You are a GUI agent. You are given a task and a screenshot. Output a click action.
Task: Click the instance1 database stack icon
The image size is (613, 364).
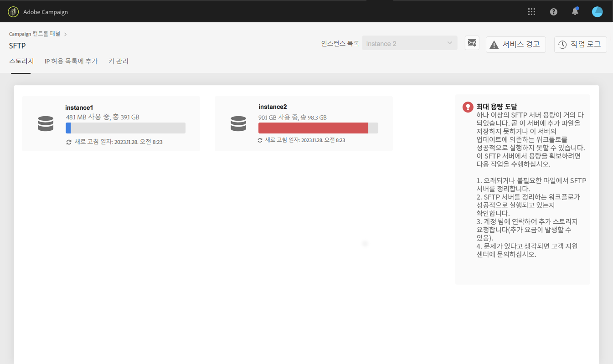pos(46,123)
